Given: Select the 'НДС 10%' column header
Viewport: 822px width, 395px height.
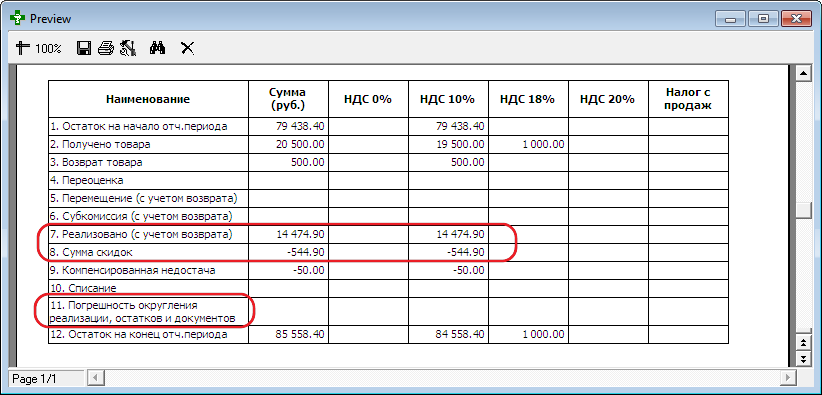Looking at the screenshot, I should pyautogui.click(x=448, y=99).
